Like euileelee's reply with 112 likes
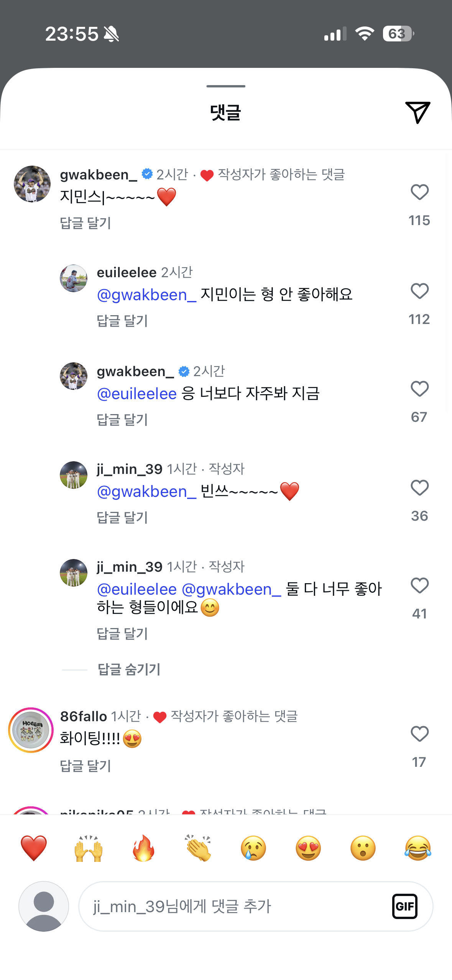Image resolution: width=452 pixels, height=980 pixels. click(419, 291)
